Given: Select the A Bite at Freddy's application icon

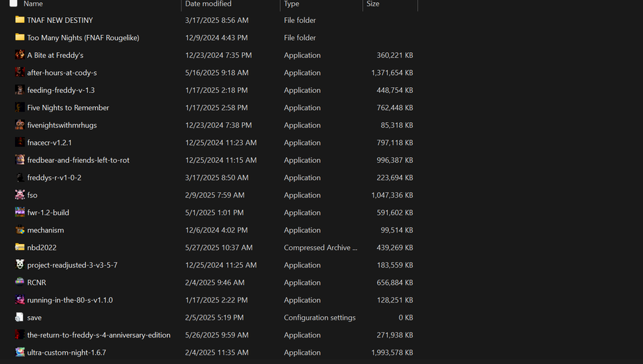Looking at the screenshot, I should coord(20,55).
